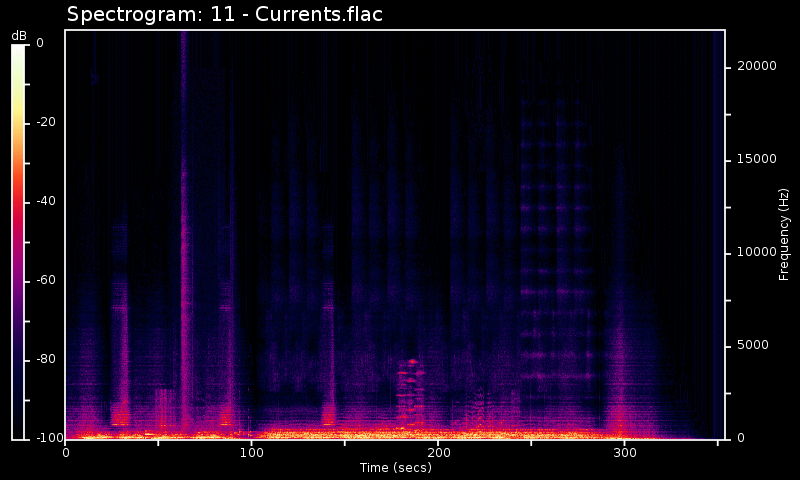This screenshot has width=800, height=480.
Task: Click the 200 seconds time axis marker
Action: [x=438, y=453]
